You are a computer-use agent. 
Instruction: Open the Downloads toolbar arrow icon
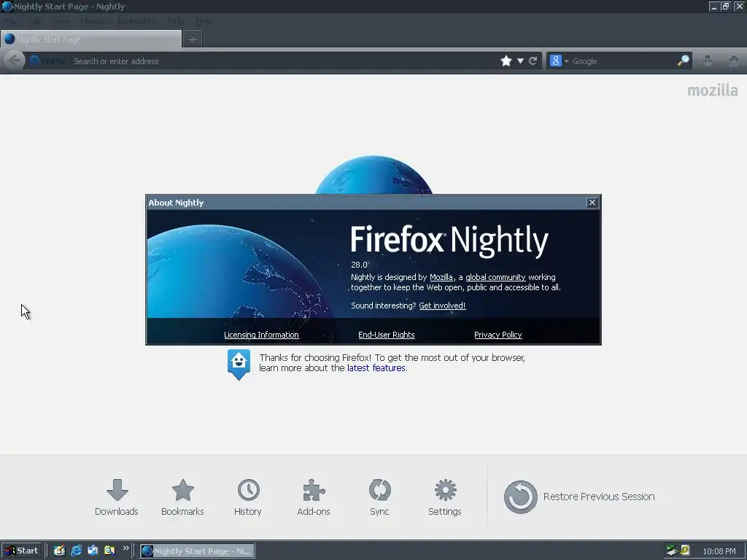tap(708, 61)
